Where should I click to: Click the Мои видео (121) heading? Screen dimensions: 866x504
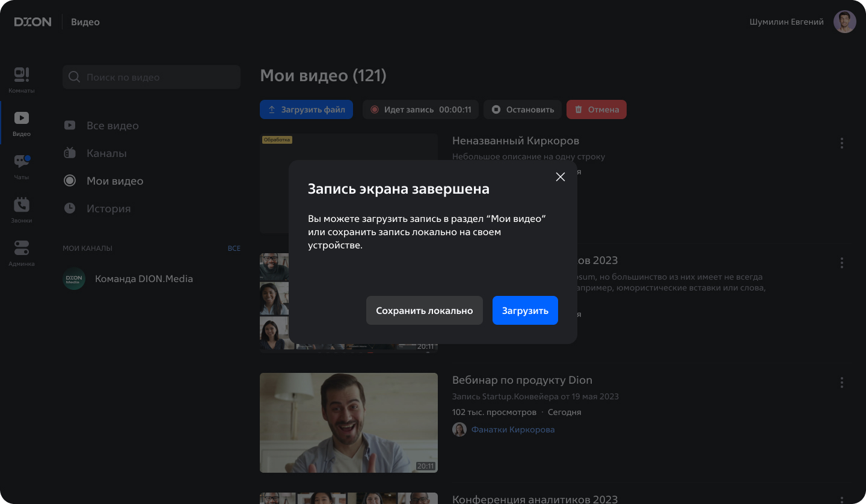click(323, 76)
